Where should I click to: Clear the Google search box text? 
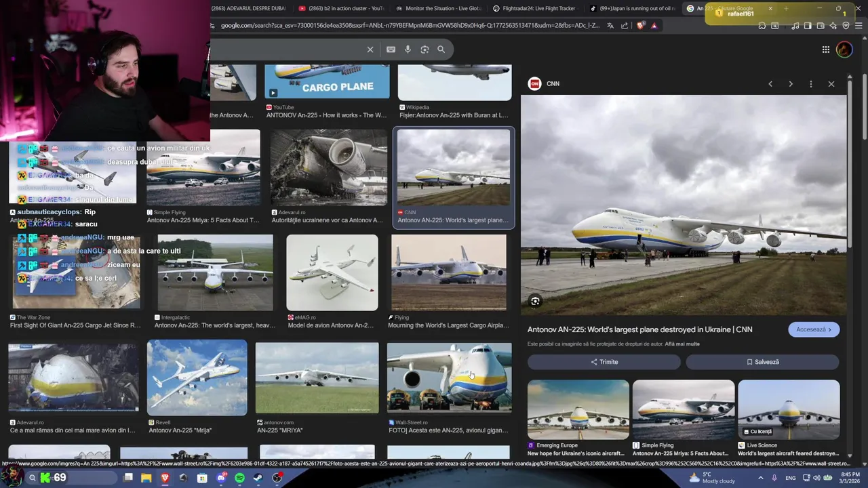pos(370,49)
